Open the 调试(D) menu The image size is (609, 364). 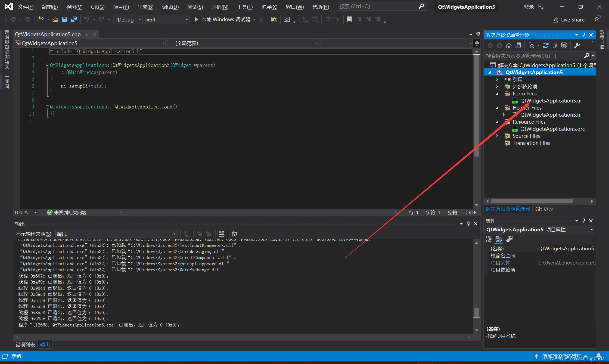[x=170, y=7]
